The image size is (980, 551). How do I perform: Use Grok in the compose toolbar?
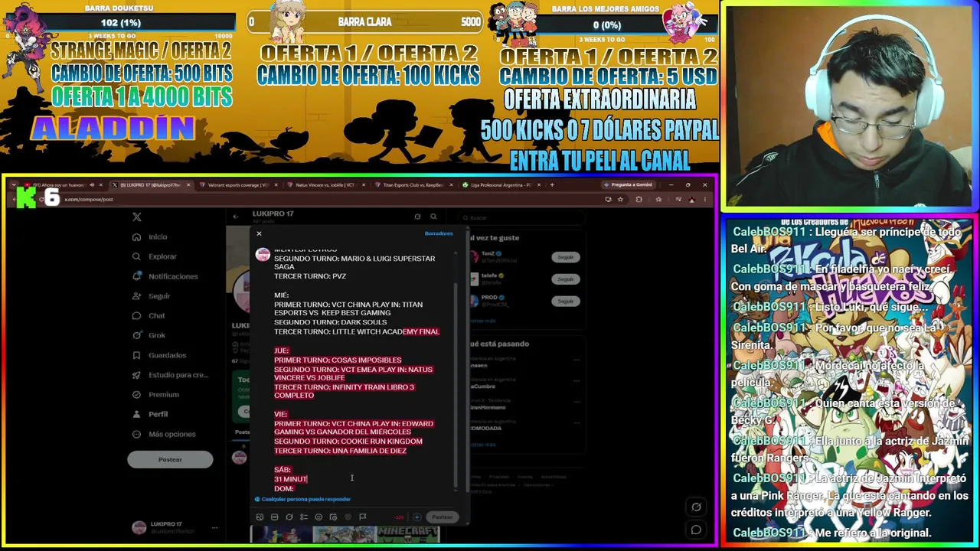pyautogui.click(x=289, y=517)
